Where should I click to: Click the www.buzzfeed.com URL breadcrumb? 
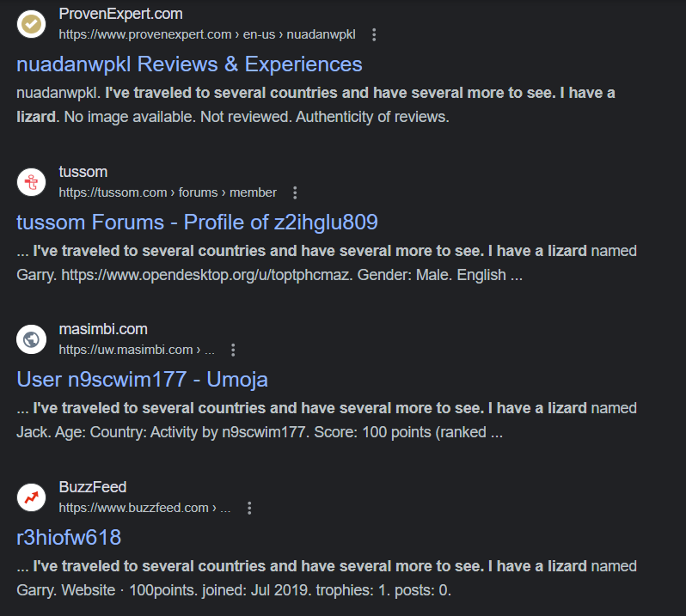[144, 508]
